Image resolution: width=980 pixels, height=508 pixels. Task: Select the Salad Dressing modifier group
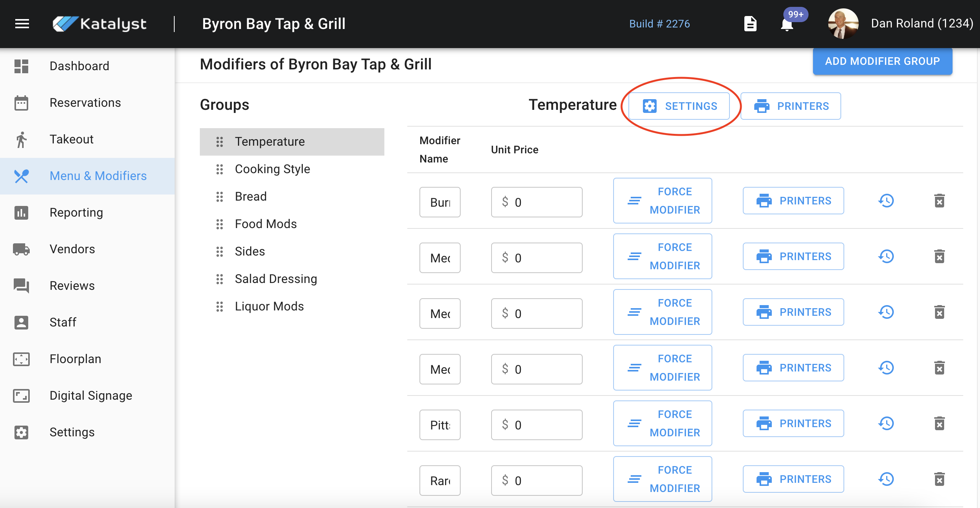[x=276, y=279]
